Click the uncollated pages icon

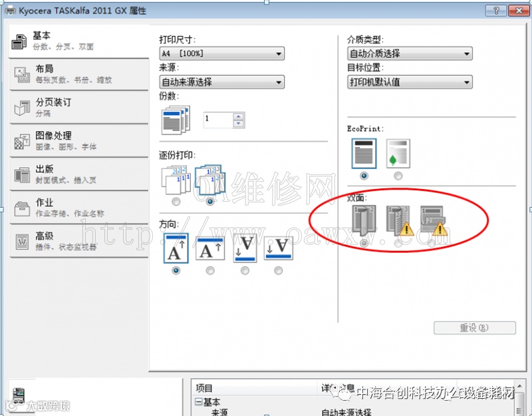coord(176,180)
